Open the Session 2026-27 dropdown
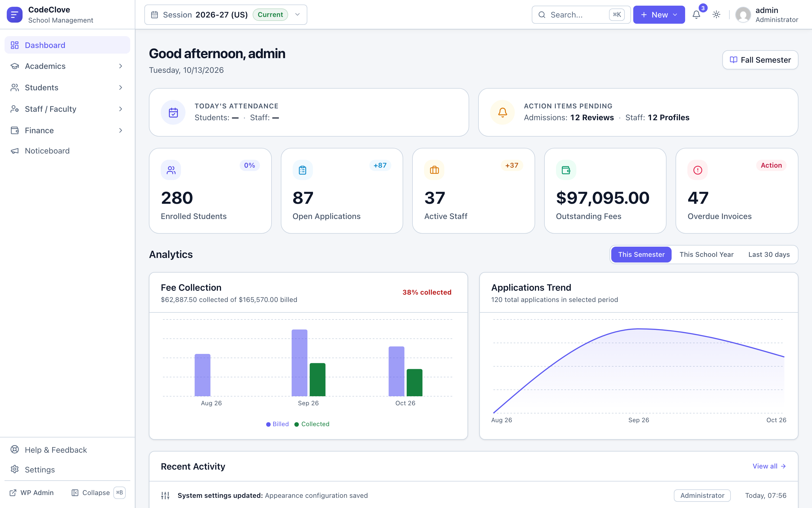812x508 pixels. click(226, 15)
